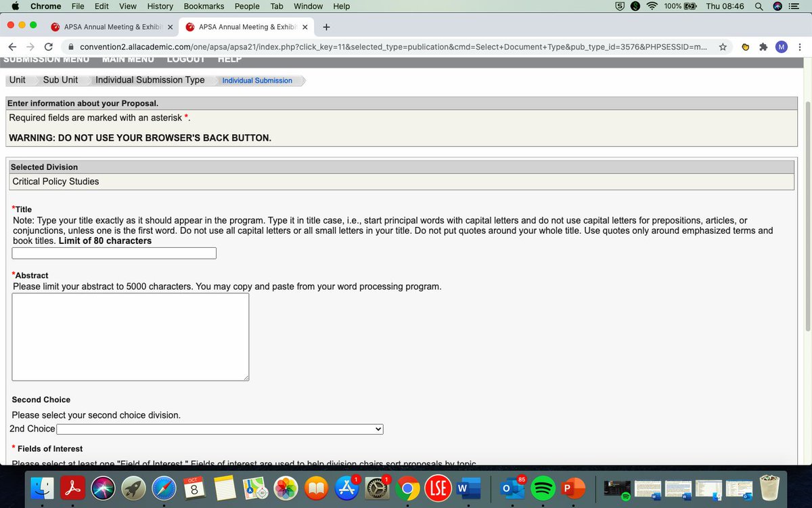Click the LOGOUT link in page menu
This screenshot has height=508, width=812.
tap(186, 60)
